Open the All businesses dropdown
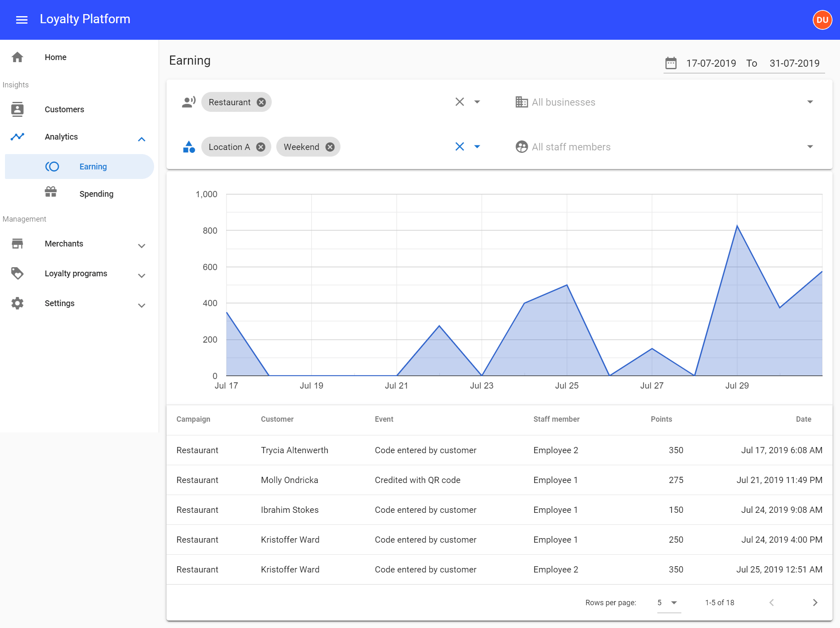 pyautogui.click(x=810, y=102)
